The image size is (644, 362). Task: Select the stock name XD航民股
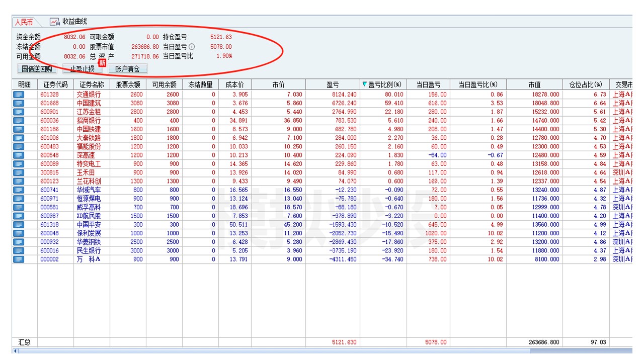point(89,216)
